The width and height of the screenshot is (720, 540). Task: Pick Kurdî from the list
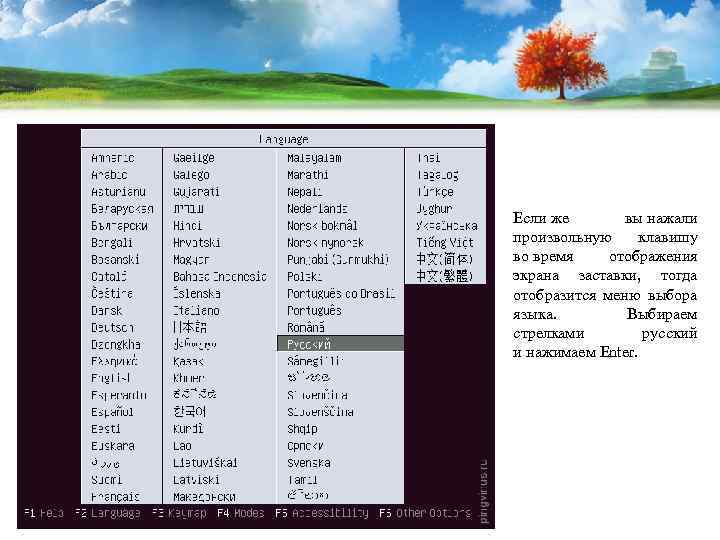click(x=188, y=429)
